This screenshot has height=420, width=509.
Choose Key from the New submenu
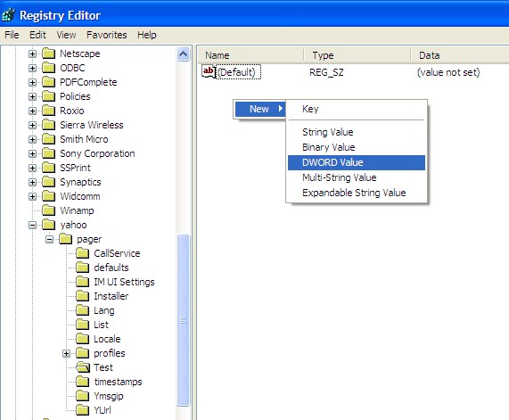[x=357, y=109]
